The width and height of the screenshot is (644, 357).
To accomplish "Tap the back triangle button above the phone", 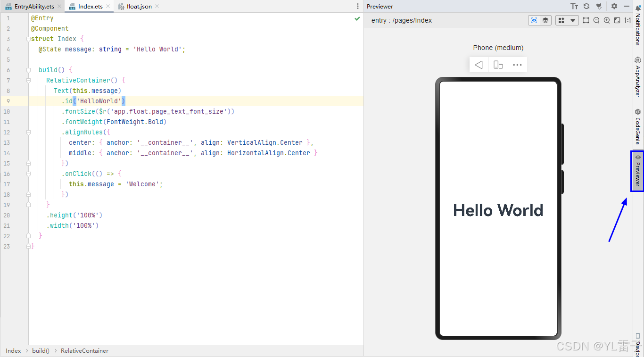I will (479, 65).
